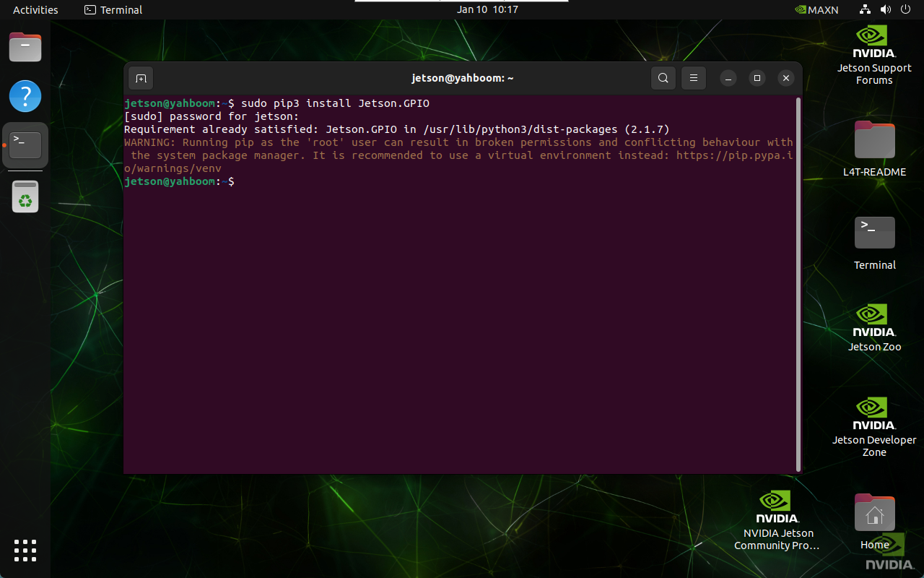The image size is (924, 578).
Task: Open the Home folder on desktop
Action: click(x=874, y=520)
